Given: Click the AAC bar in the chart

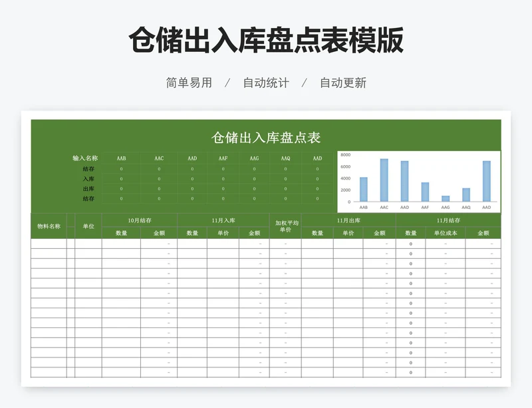Looking at the screenshot, I should 384,180.
